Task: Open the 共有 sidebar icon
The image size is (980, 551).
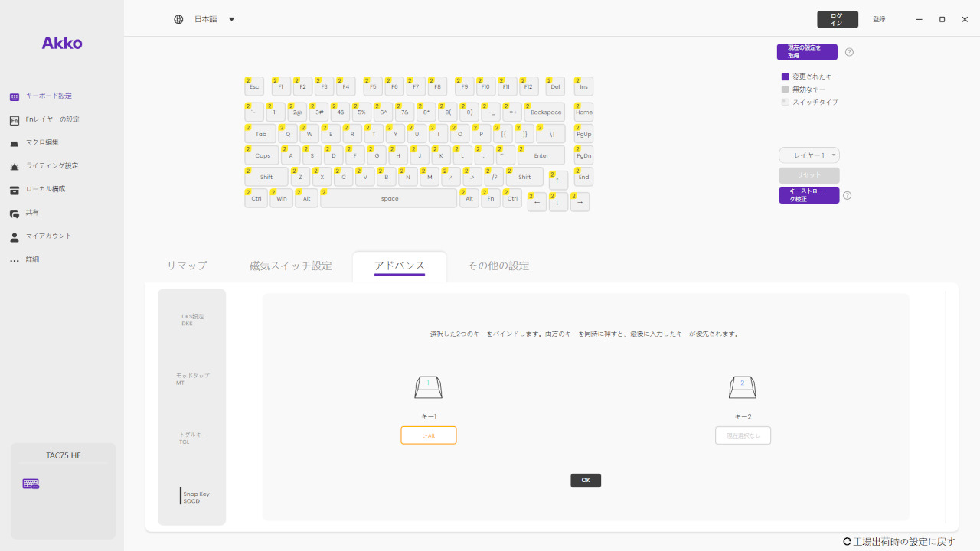Action: [x=15, y=214]
